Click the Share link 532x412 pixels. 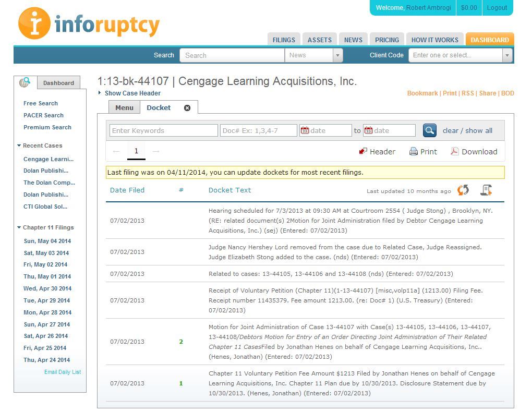(488, 93)
